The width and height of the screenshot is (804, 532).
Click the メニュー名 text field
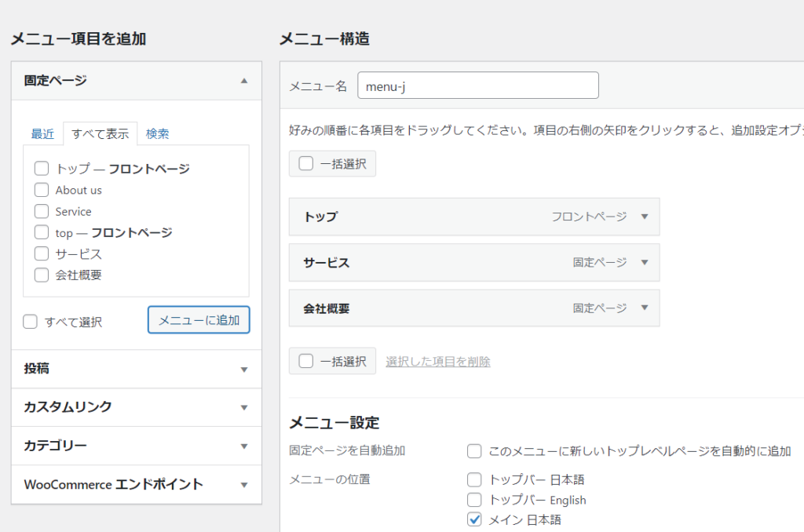click(x=477, y=86)
